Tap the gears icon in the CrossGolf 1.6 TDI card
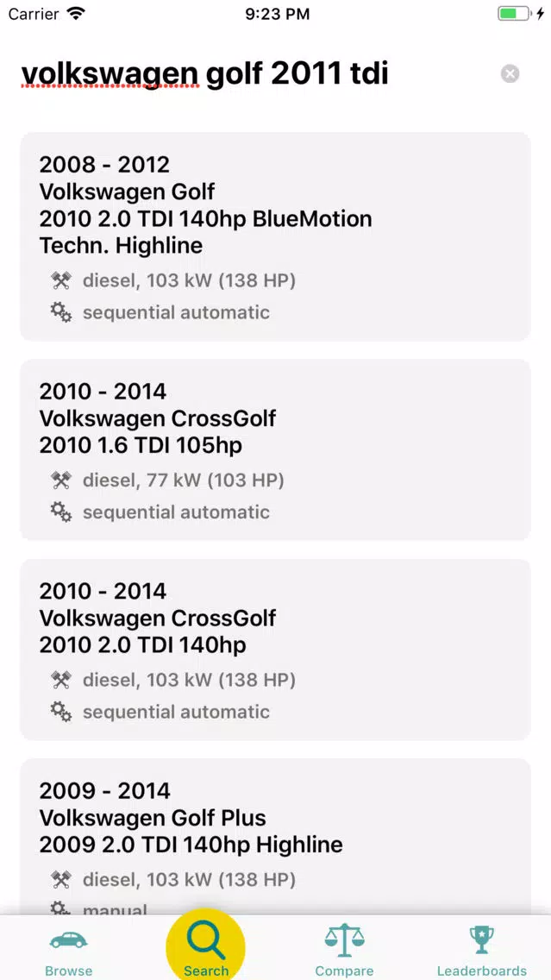This screenshot has width=551, height=980. (x=60, y=512)
